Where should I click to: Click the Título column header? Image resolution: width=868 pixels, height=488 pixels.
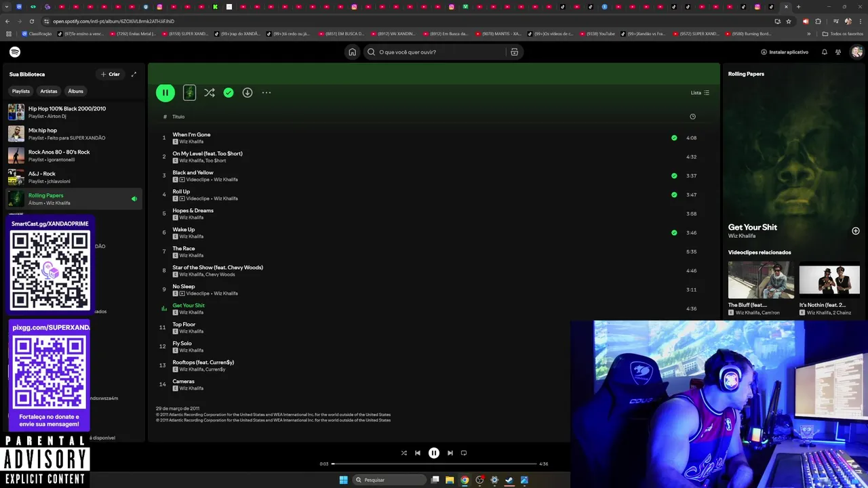(x=178, y=117)
